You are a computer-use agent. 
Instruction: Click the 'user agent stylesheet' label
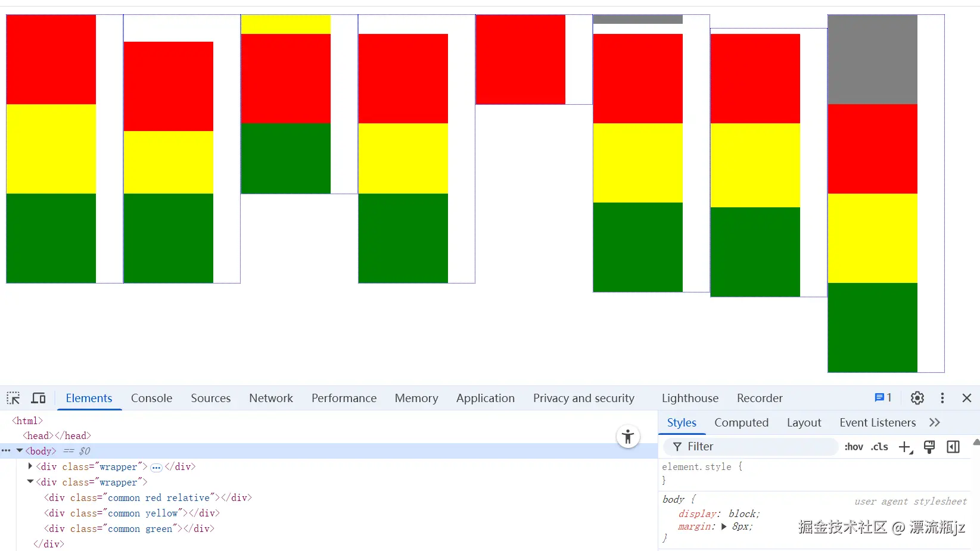pyautogui.click(x=910, y=502)
